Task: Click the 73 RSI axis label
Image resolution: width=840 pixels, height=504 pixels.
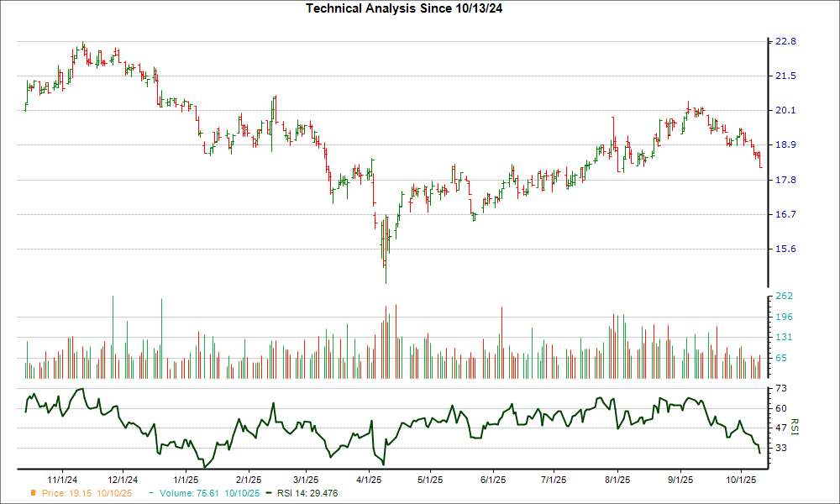Action: click(x=780, y=388)
